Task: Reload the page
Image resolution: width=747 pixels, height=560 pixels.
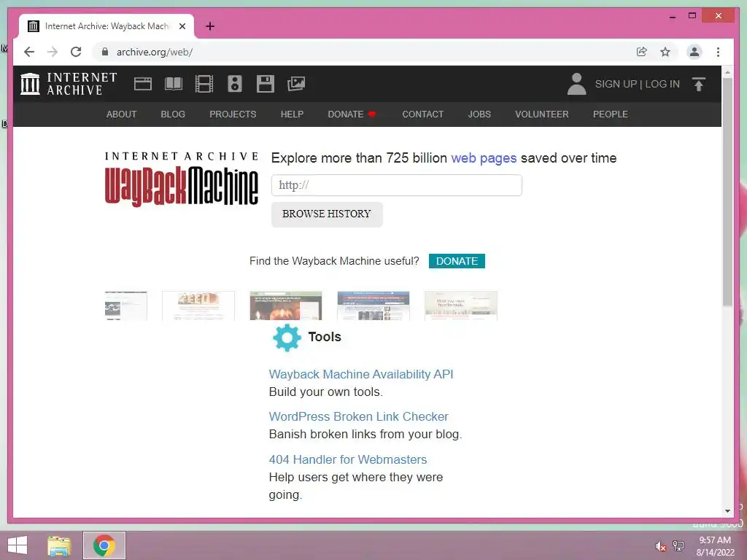Action: [76, 52]
